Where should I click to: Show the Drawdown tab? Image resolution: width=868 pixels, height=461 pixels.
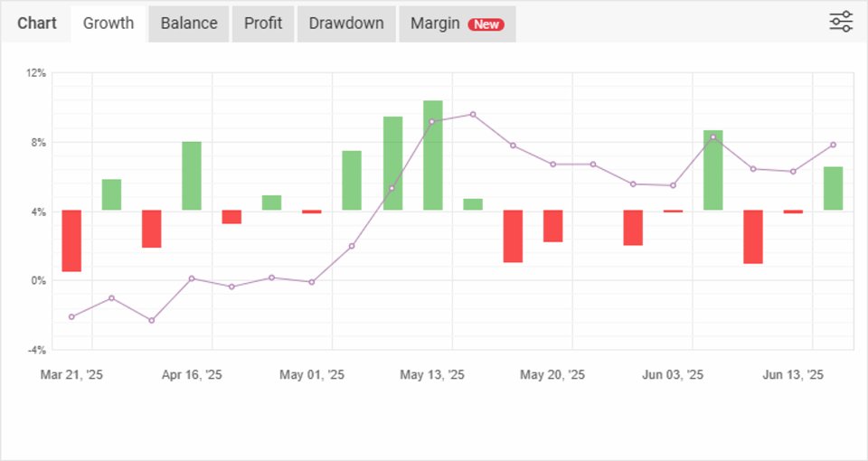346,24
